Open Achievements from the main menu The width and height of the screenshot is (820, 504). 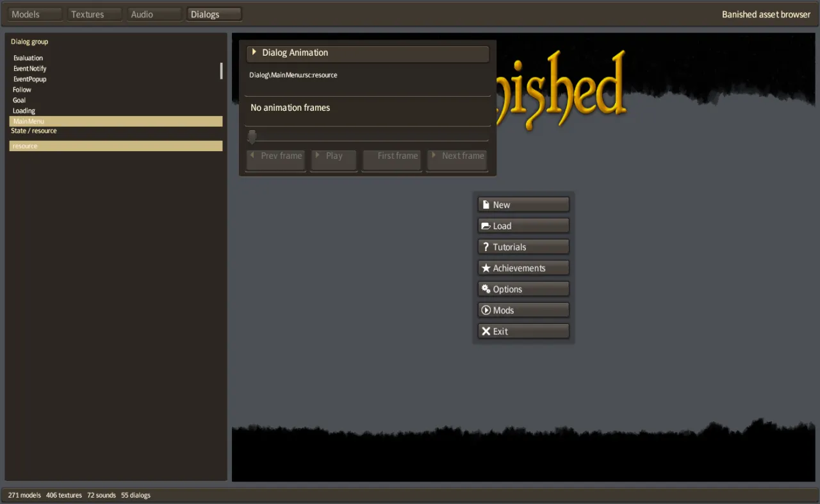click(523, 268)
